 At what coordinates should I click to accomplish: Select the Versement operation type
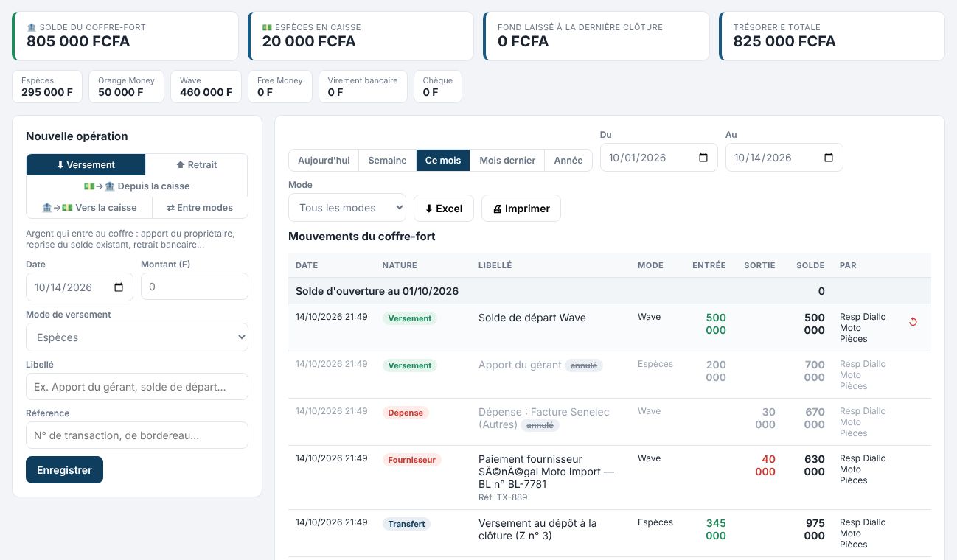click(86, 165)
